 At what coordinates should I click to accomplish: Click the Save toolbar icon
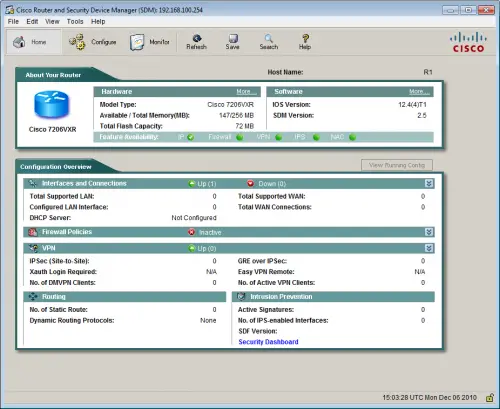coord(233,38)
